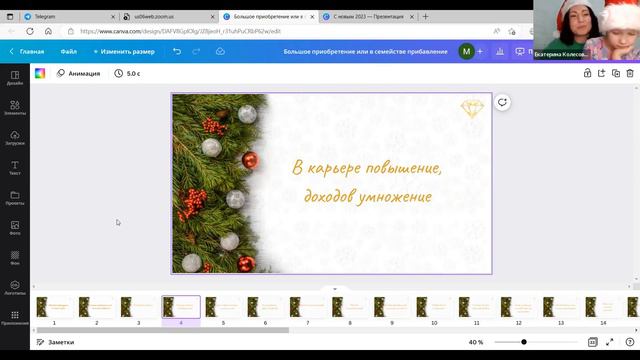Screen dimensions: 640x360
Task: Open the Приложения apps panel
Action: tap(15, 318)
